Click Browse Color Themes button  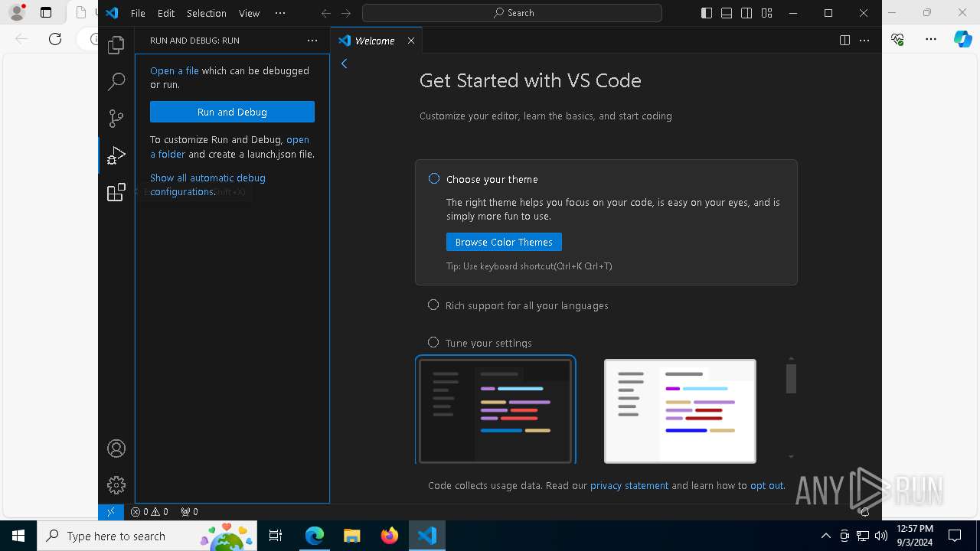click(504, 242)
